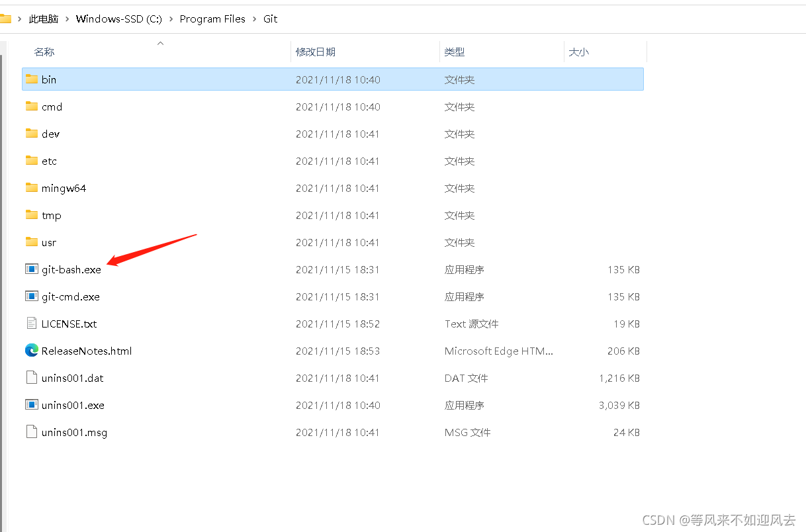Click the Git breadcrumb segment
Viewport: 806px width, 532px height.
[271, 19]
